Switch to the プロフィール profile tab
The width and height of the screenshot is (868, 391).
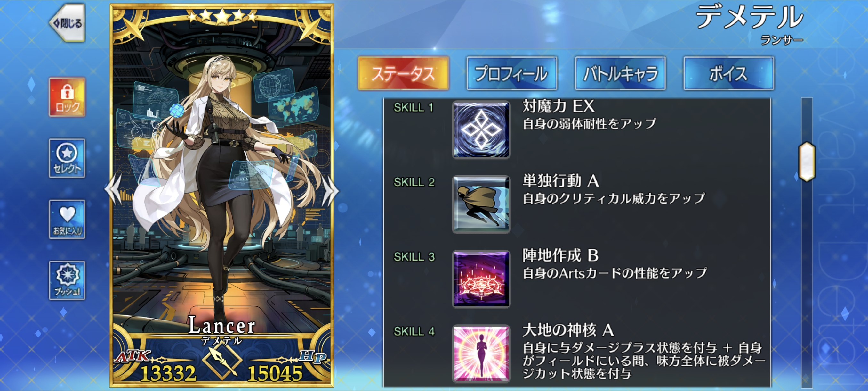tap(511, 73)
